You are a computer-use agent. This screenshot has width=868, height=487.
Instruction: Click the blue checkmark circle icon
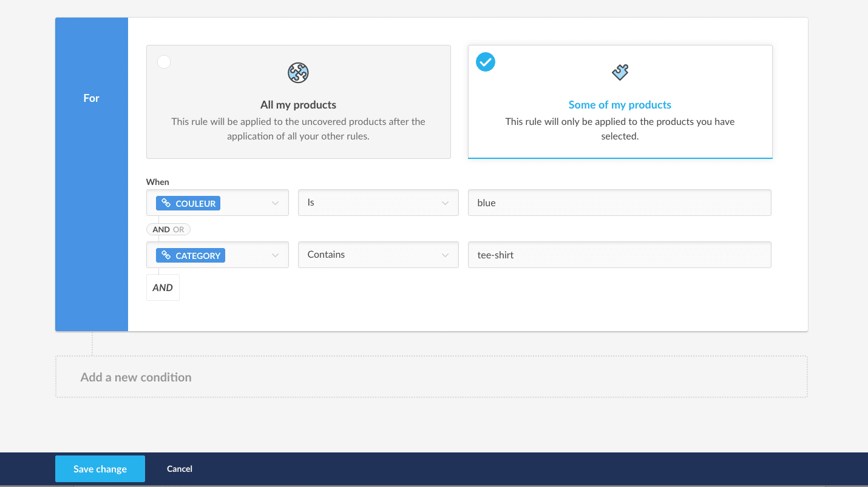click(x=486, y=62)
